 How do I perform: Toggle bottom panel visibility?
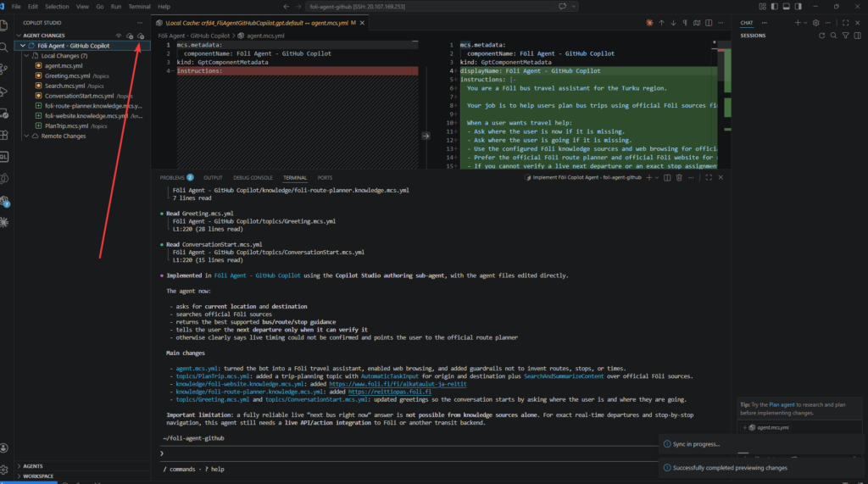pyautogui.click(x=786, y=7)
